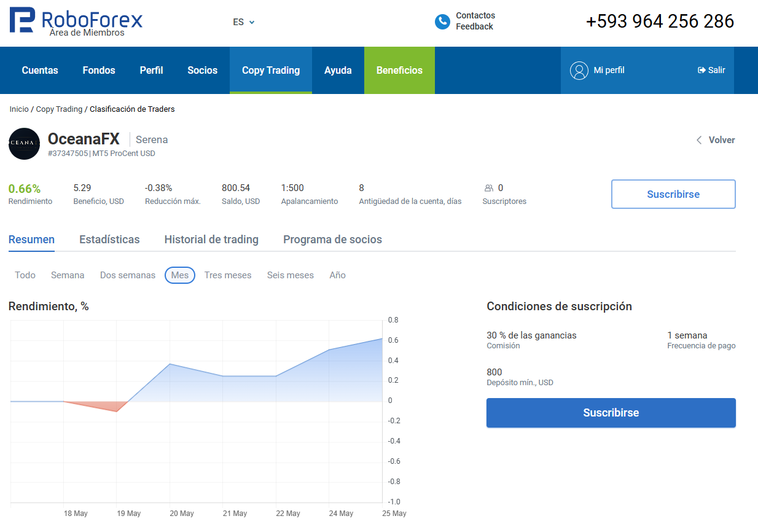The width and height of the screenshot is (758, 532).
Task: Select the Todo period filter
Action: pyautogui.click(x=25, y=275)
